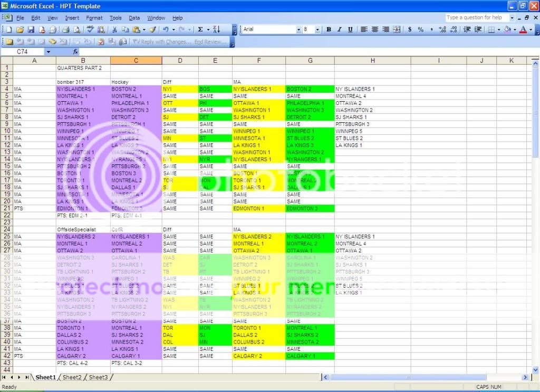Viewport: 540px width, 392px height.
Task: Center cell text
Action: (375, 30)
